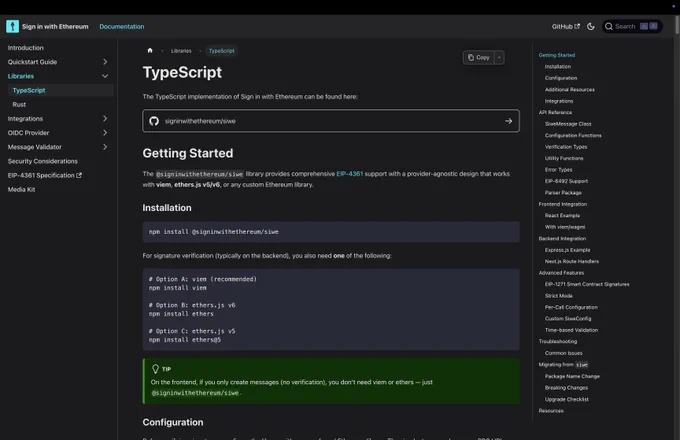This screenshot has height=440, width=680.
Task: Click the Libraries breadcrumb
Action: [x=181, y=51]
